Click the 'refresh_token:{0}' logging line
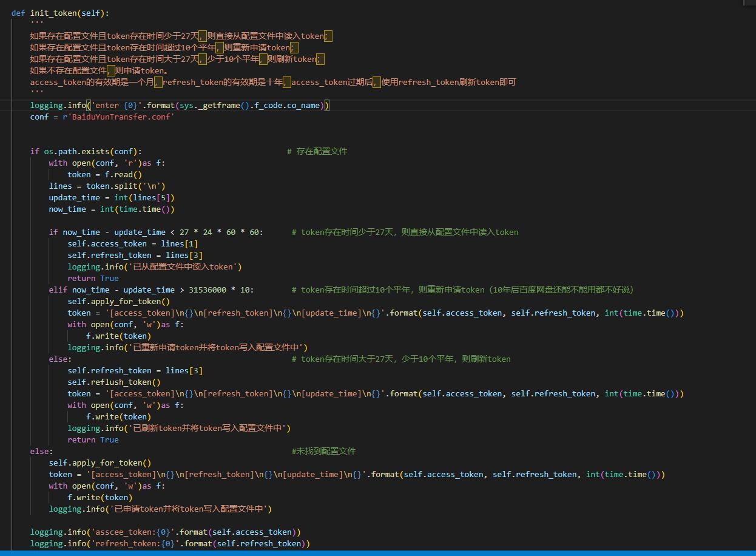756x556 pixels. coord(170,543)
